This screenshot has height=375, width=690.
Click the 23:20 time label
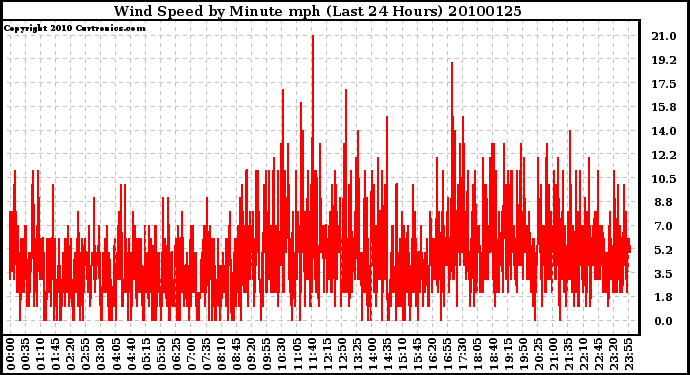[x=613, y=354]
